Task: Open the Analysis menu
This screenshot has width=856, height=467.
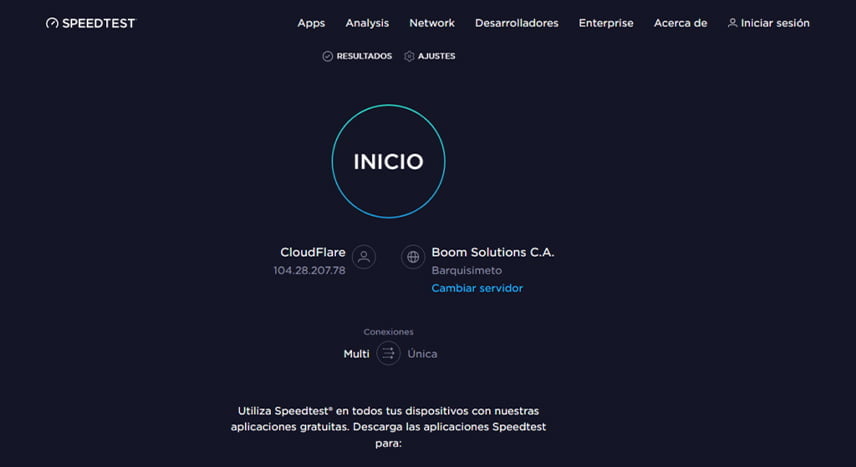Action: [367, 23]
